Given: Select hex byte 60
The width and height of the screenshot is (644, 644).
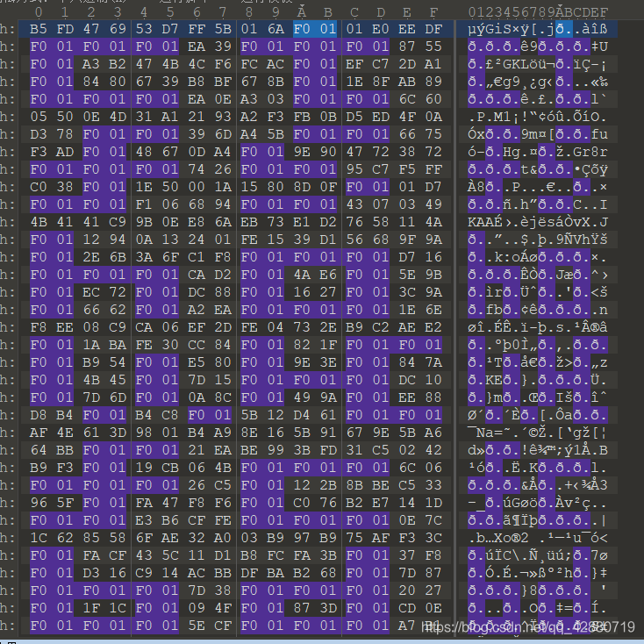Looking at the screenshot, I should (x=433, y=99).
